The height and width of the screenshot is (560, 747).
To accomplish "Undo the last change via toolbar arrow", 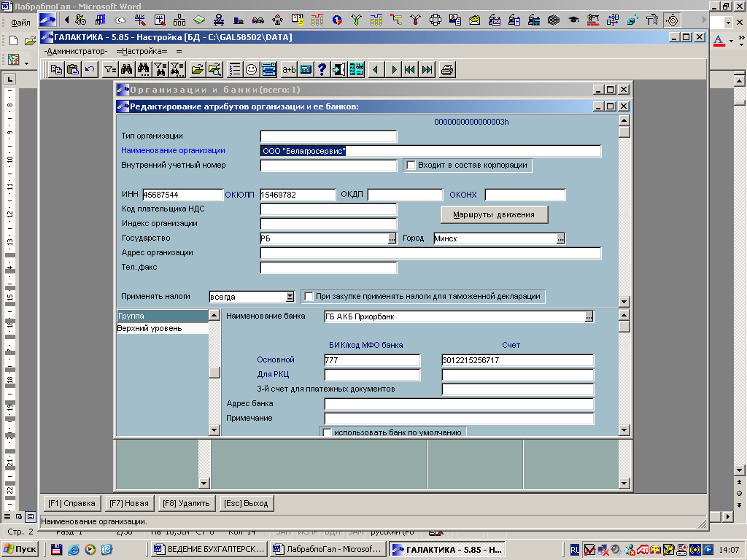I will (90, 69).
